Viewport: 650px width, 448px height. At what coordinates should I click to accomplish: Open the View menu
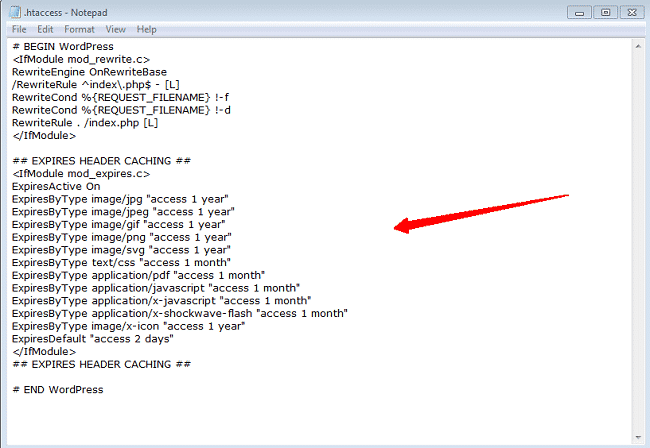(116, 30)
